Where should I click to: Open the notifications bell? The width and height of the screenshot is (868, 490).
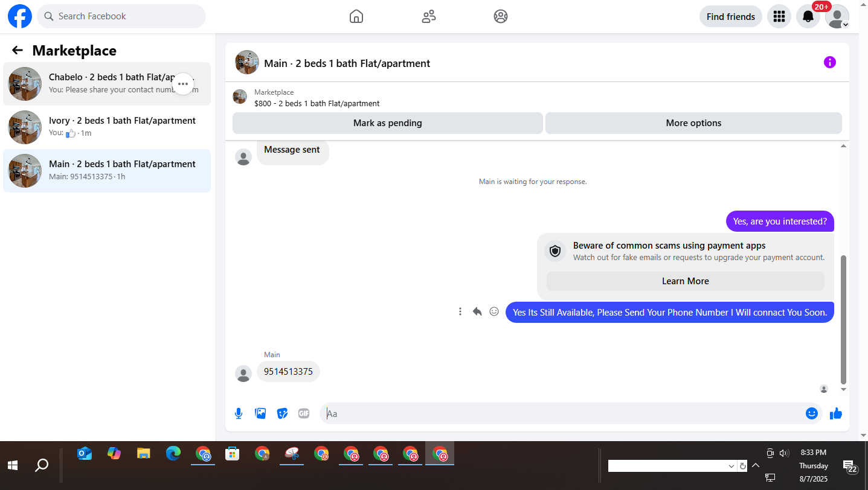pyautogui.click(x=808, y=16)
